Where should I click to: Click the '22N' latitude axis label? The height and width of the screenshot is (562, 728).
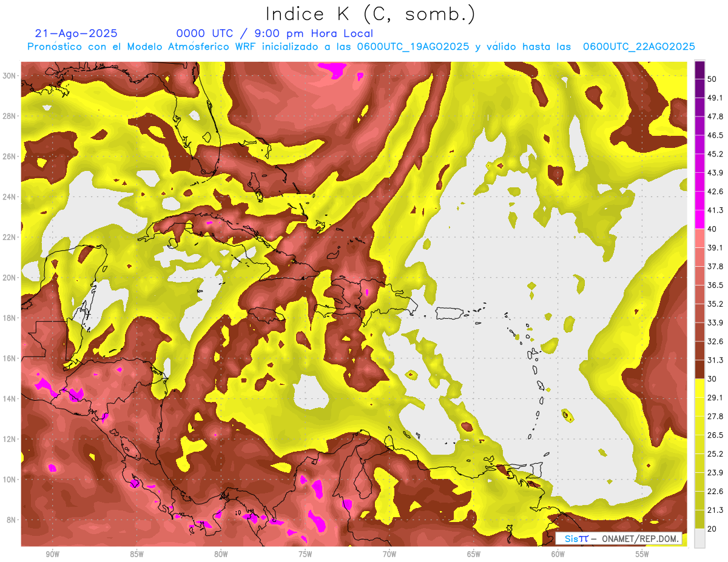coord(10,237)
